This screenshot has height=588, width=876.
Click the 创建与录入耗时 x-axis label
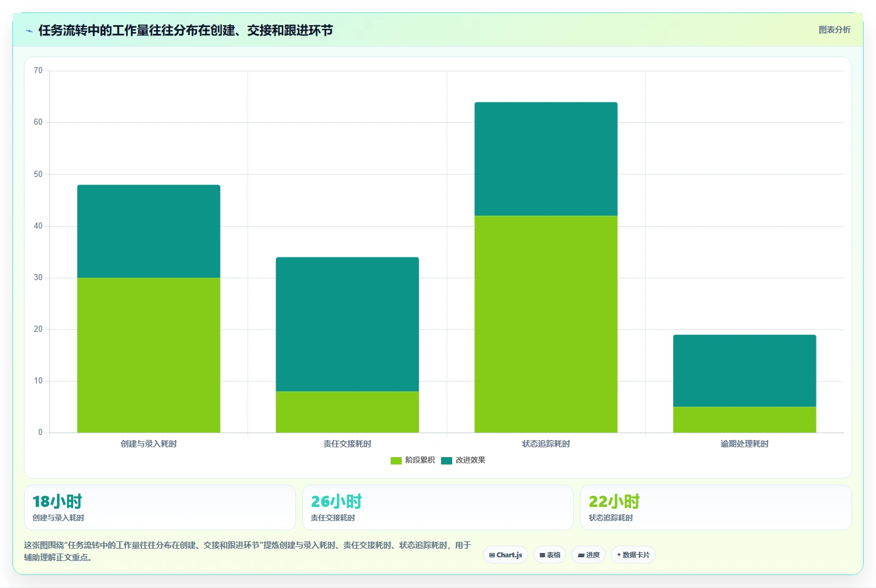(x=149, y=444)
